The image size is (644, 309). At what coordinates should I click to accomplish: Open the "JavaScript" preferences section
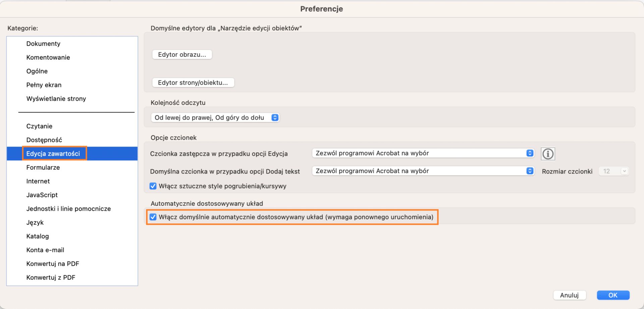click(x=42, y=195)
